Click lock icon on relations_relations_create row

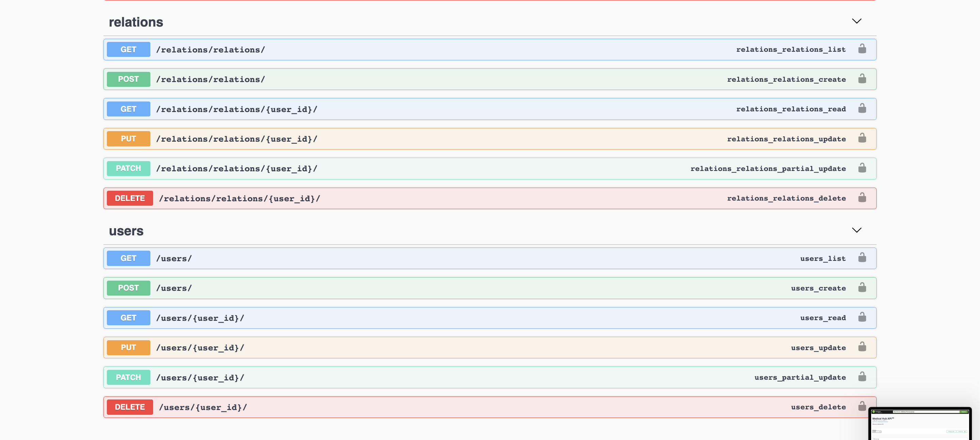862,79
